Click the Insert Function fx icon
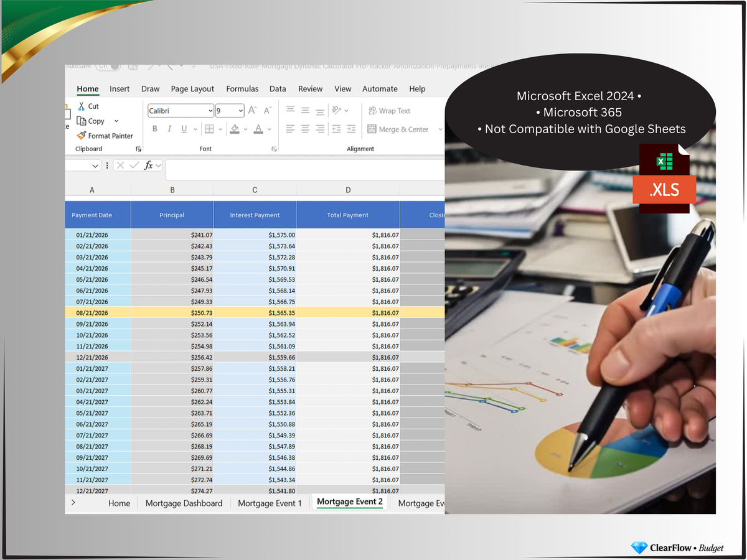747x560 pixels. pyautogui.click(x=149, y=166)
